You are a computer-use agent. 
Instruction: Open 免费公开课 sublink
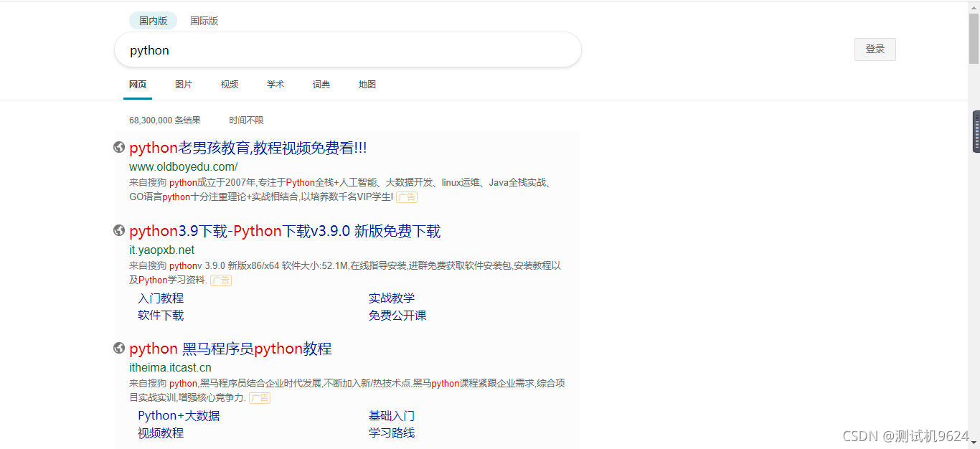pyautogui.click(x=397, y=316)
